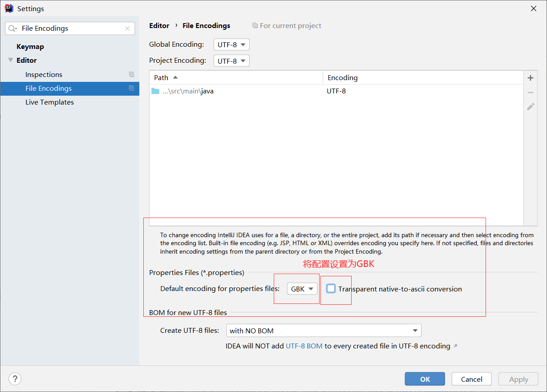Viewport: 547px width, 392px height.
Task: Switch to Live Templates settings
Action: [x=49, y=102]
